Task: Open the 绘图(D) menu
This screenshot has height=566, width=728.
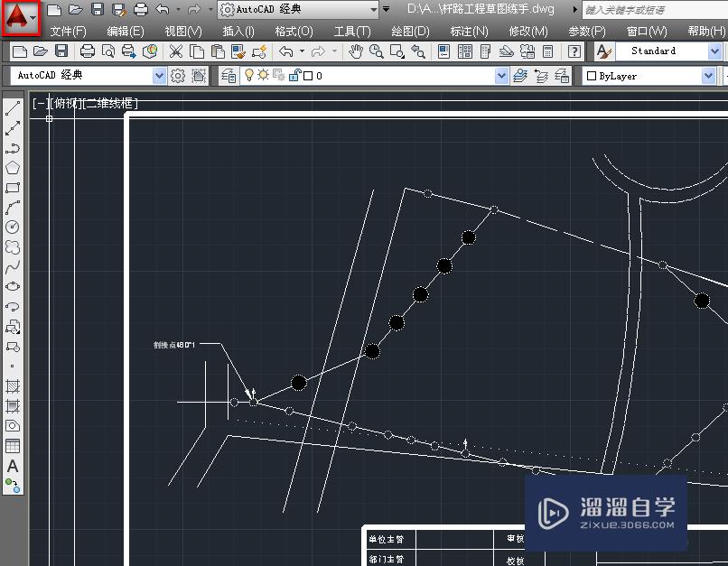Action: [411, 29]
